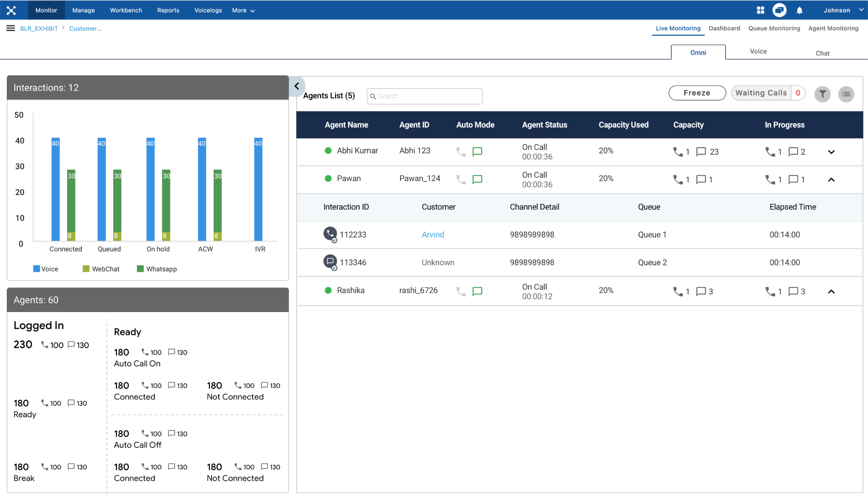Toggle Rashika's chat auto mode
The width and height of the screenshot is (868, 502).
pyautogui.click(x=477, y=291)
